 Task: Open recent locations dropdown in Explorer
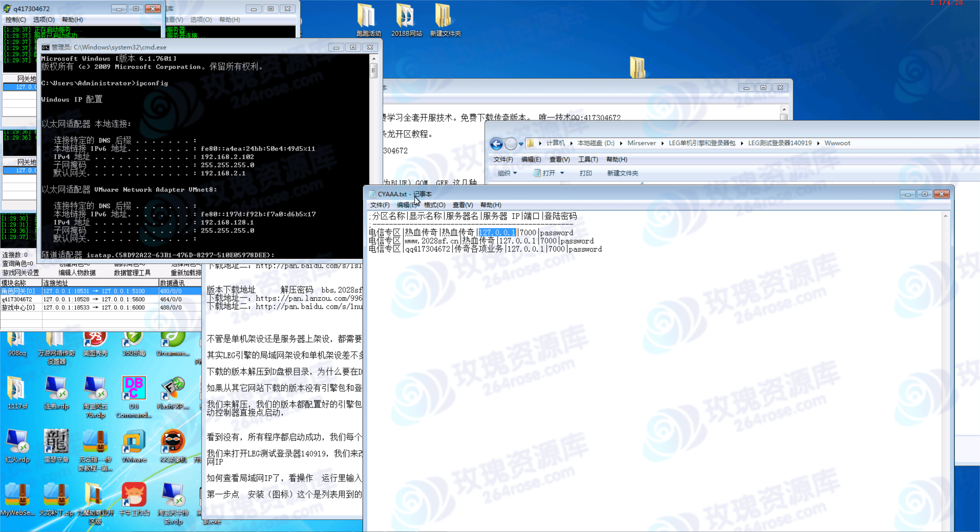(x=521, y=144)
